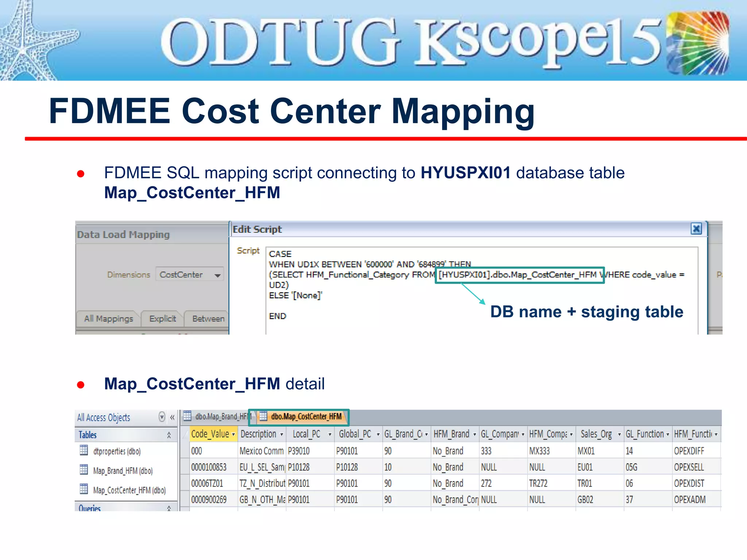Image resolution: width=747 pixels, height=560 pixels.
Task: Click the OPEXSELL function cell
Action: click(x=696, y=467)
